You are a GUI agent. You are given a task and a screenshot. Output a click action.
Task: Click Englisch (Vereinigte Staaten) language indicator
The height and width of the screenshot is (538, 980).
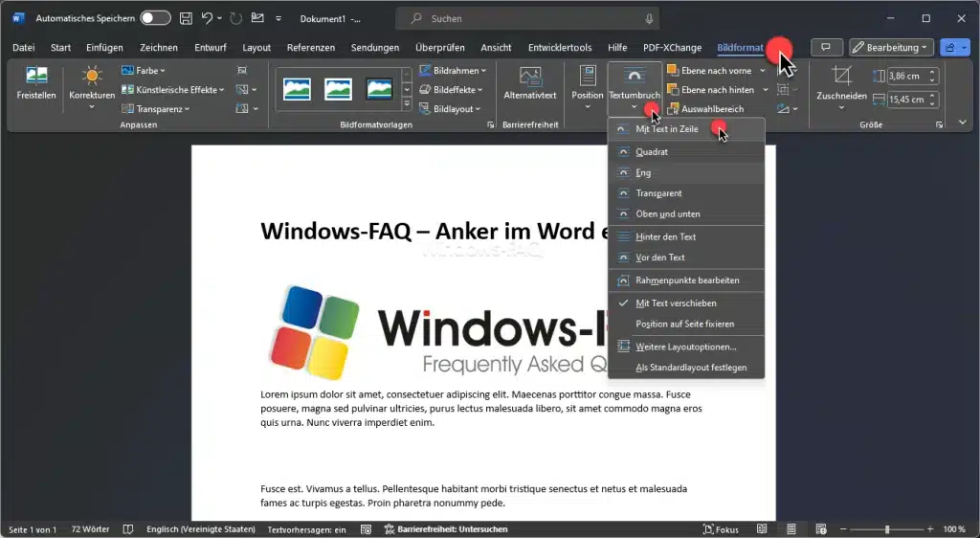[x=201, y=529]
